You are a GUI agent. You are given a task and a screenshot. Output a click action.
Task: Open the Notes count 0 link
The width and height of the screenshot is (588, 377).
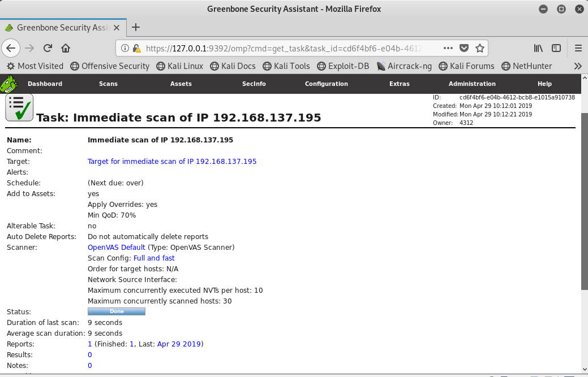89,366
